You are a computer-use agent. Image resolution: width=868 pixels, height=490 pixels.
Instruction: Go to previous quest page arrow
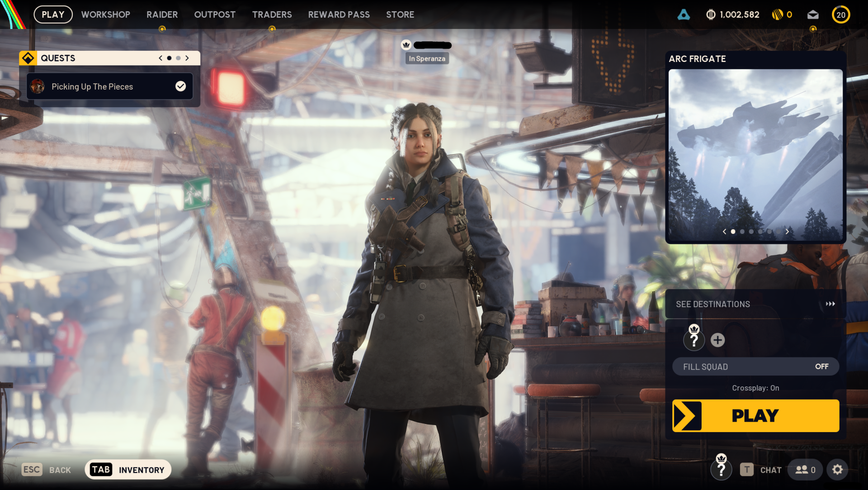160,58
